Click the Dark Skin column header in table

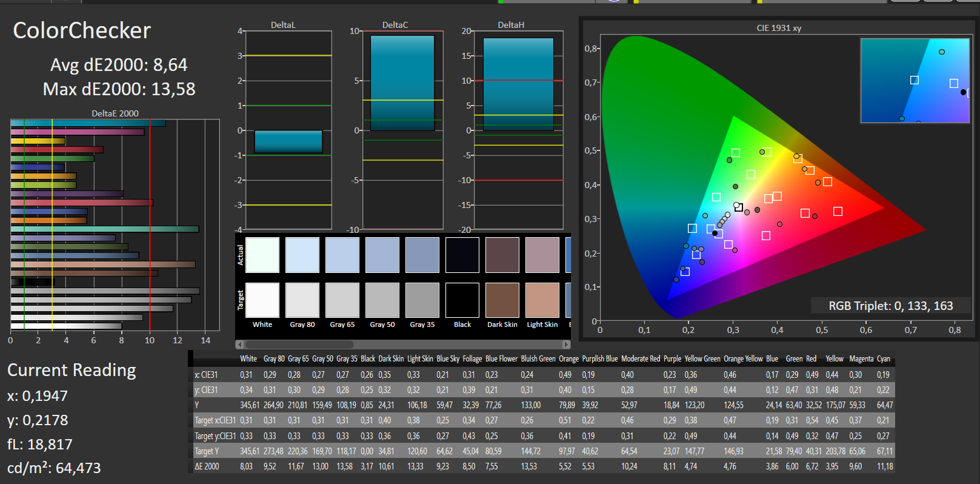[x=391, y=359]
